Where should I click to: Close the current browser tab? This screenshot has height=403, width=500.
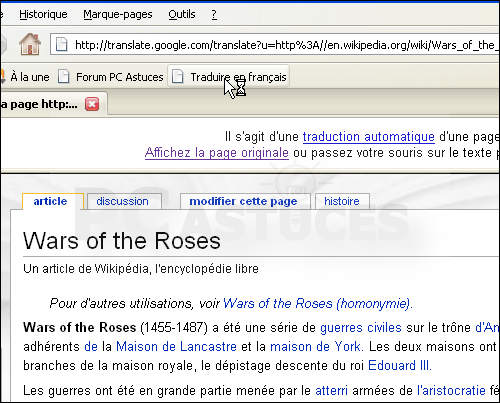(92, 104)
